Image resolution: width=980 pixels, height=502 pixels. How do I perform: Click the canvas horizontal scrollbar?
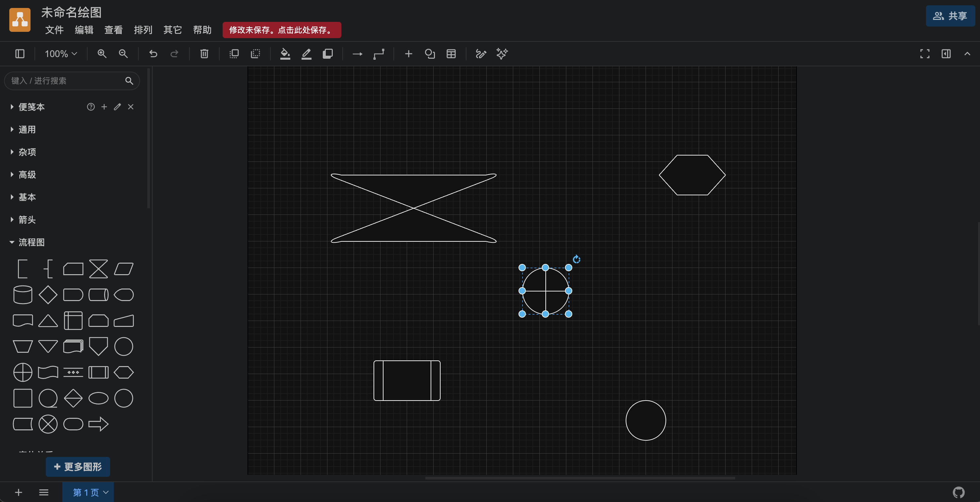(x=580, y=478)
